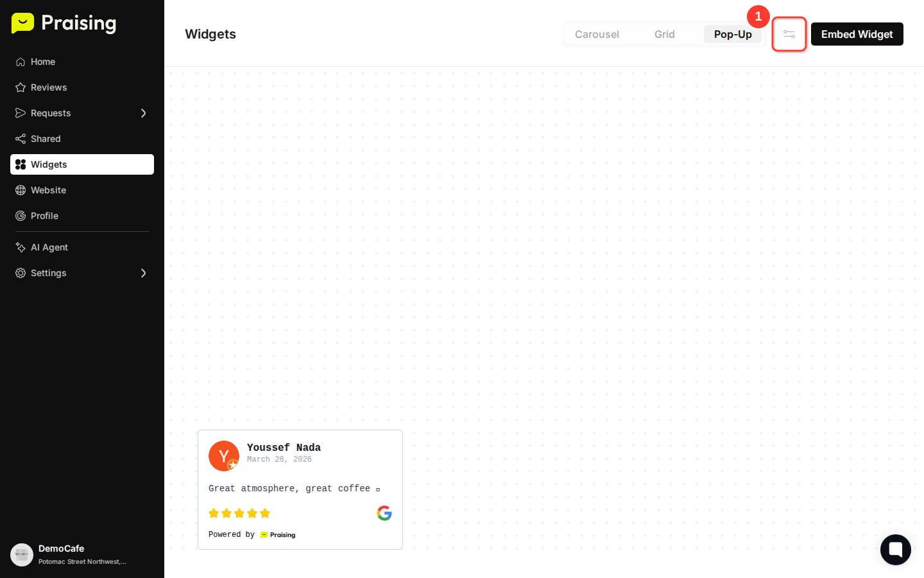Click the Embed Widget button
This screenshot has height=578, width=924.
click(x=857, y=34)
